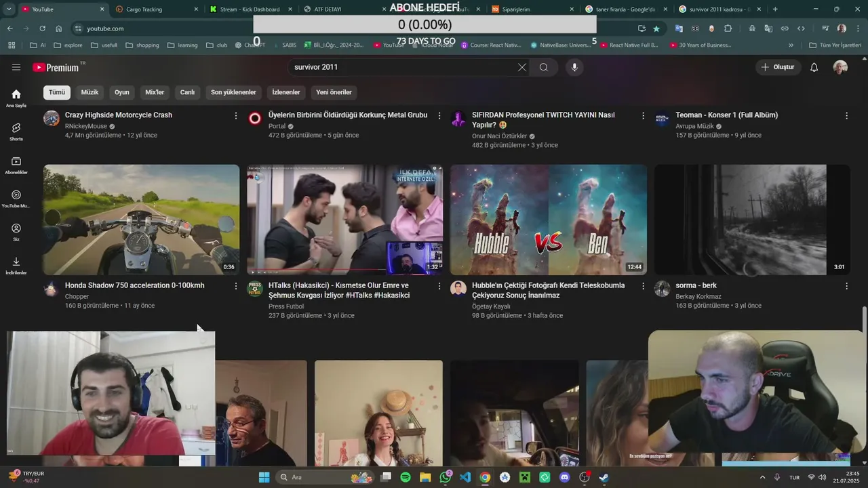The width and height of the screenshot is (868, 488).
Task: Go back in browser history
Action: coord(9,28)
